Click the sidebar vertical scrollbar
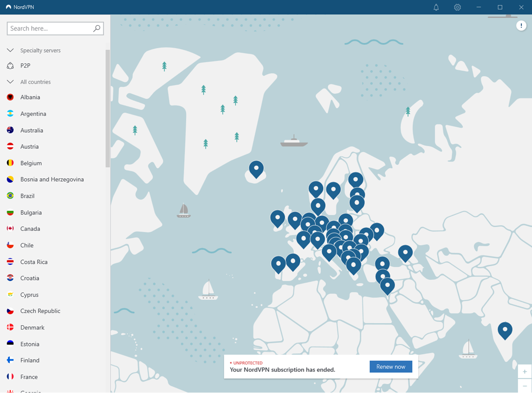The width and height of the screenshot is (532, 393). click(x=108, y=109)
